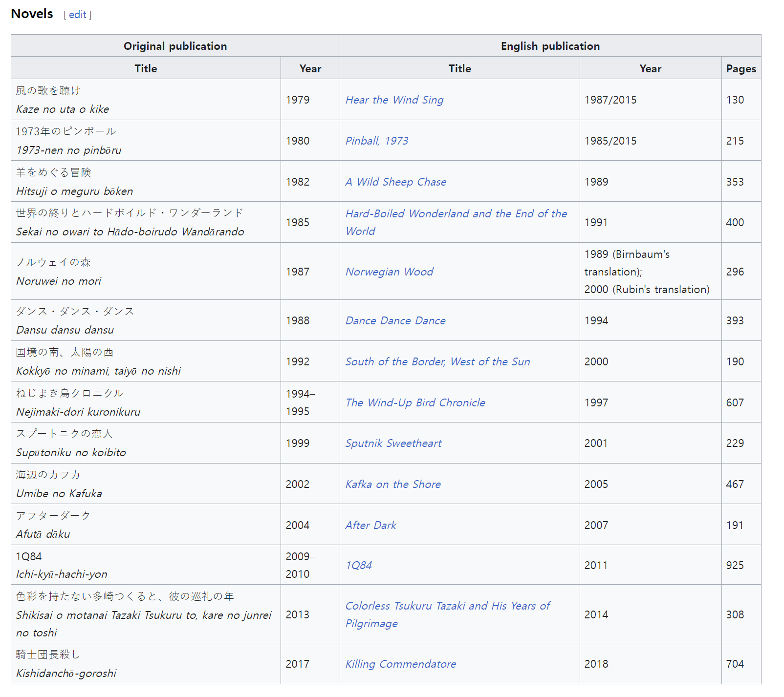
Task: Select the text Supūtoniku no koibito
Action: click(71, 452)
